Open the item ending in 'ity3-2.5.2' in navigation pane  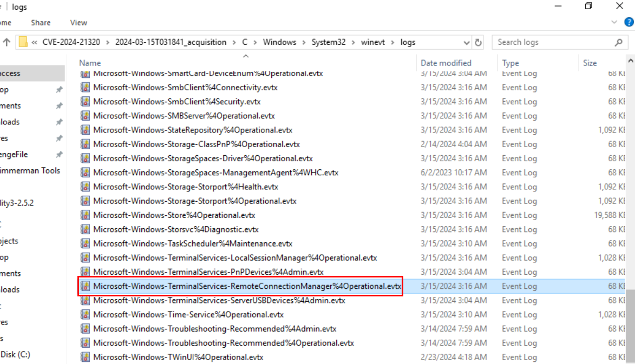pos(17,203)
